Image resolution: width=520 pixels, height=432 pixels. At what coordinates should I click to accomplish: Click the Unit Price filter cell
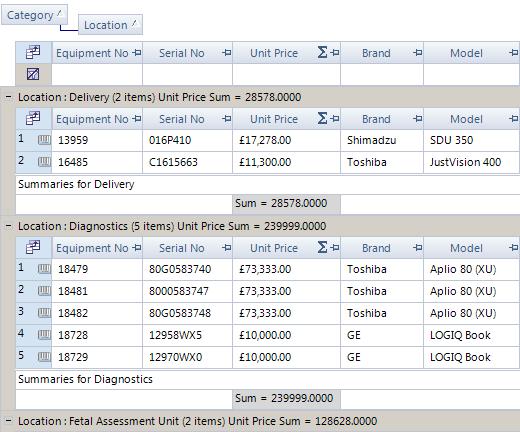(x=287, y=74)
